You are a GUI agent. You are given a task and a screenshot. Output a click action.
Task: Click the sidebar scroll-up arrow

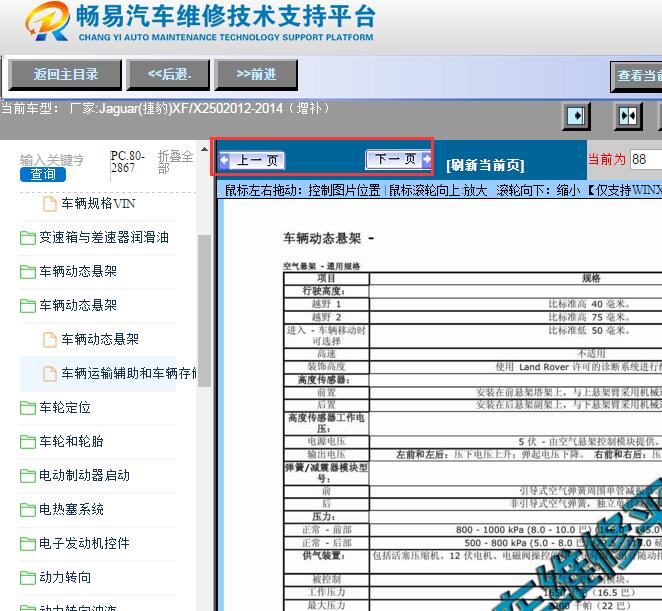coord(204,149)
